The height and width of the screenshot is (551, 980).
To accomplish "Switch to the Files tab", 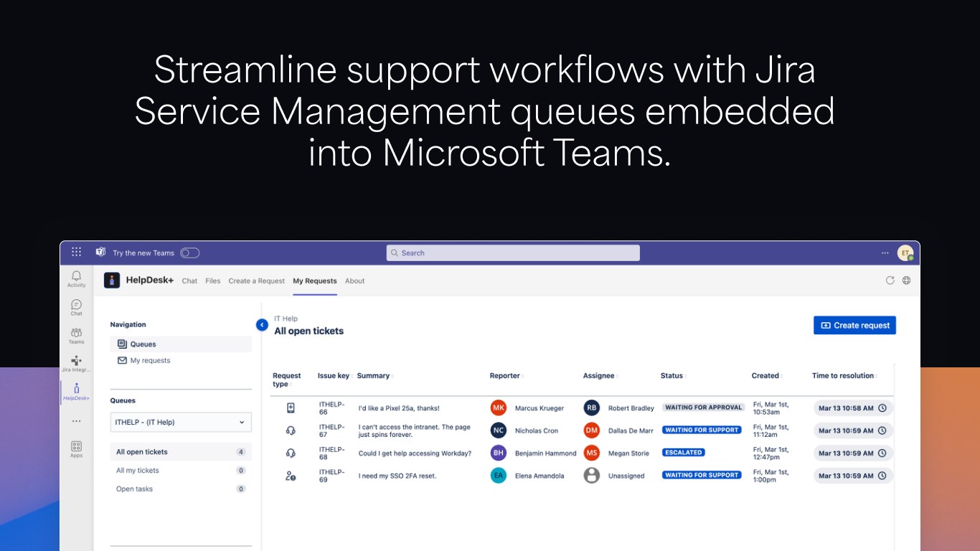I will (x=213, y=281).
